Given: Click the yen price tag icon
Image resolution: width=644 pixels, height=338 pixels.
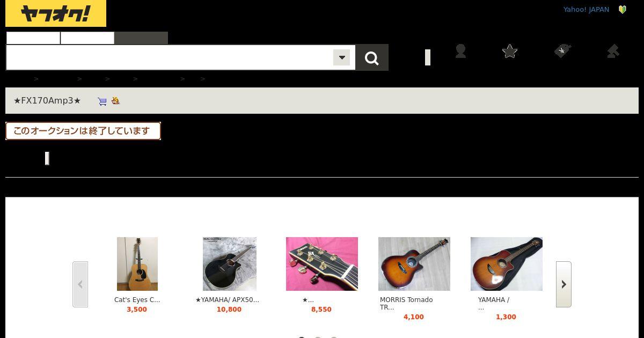Looking at the screenshot, I should pos(562,51).
